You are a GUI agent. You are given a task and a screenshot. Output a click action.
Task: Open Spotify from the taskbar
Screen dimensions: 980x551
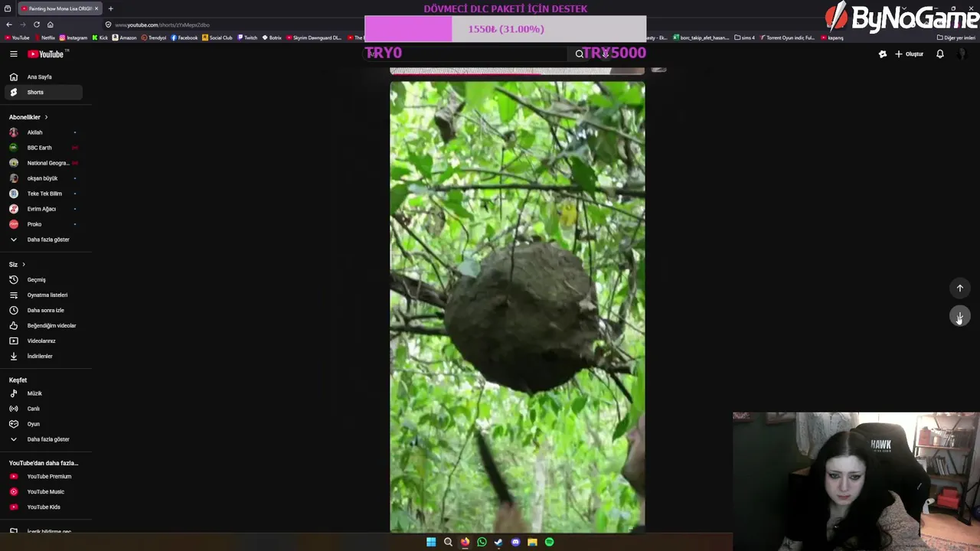point(549,542)
